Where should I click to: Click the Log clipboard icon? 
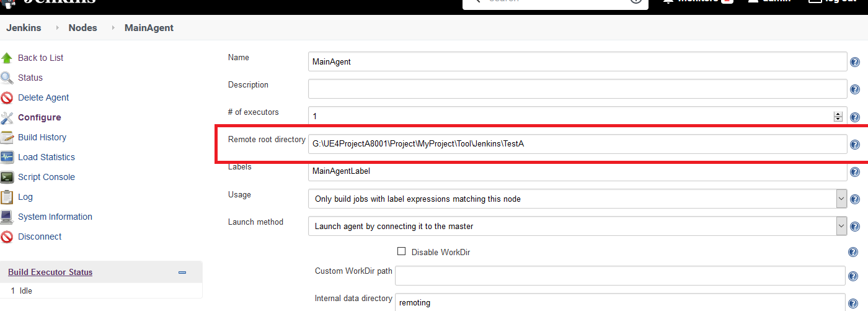7,197
